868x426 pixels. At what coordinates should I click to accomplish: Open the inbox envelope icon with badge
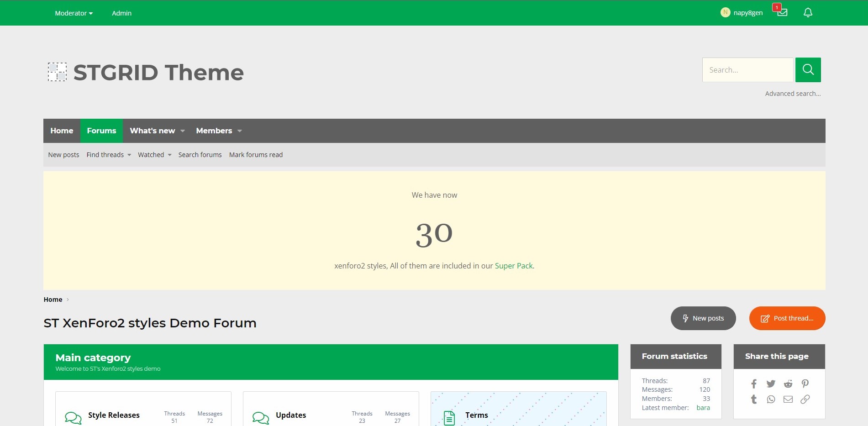(782, 12)
